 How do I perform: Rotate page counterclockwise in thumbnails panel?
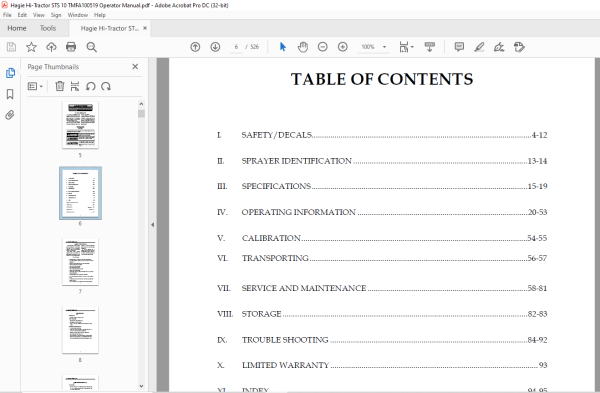tap(90, 86)
